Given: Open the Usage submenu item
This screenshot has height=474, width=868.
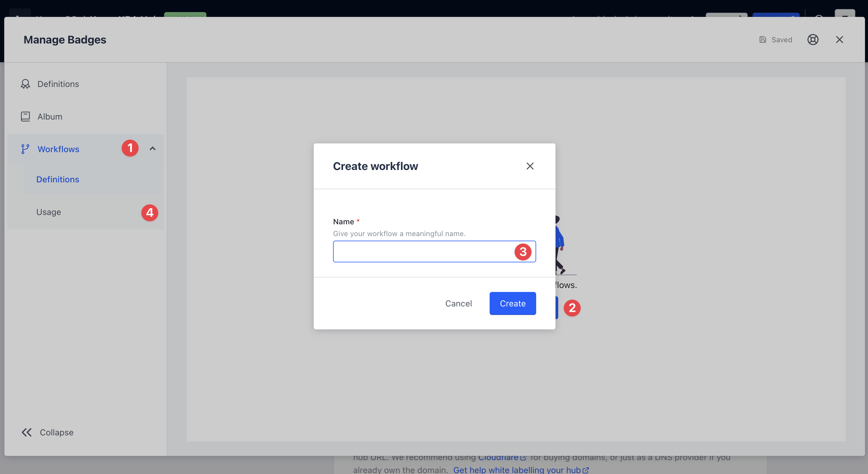Looking at the screenshot, I should [x=49, y=212].
